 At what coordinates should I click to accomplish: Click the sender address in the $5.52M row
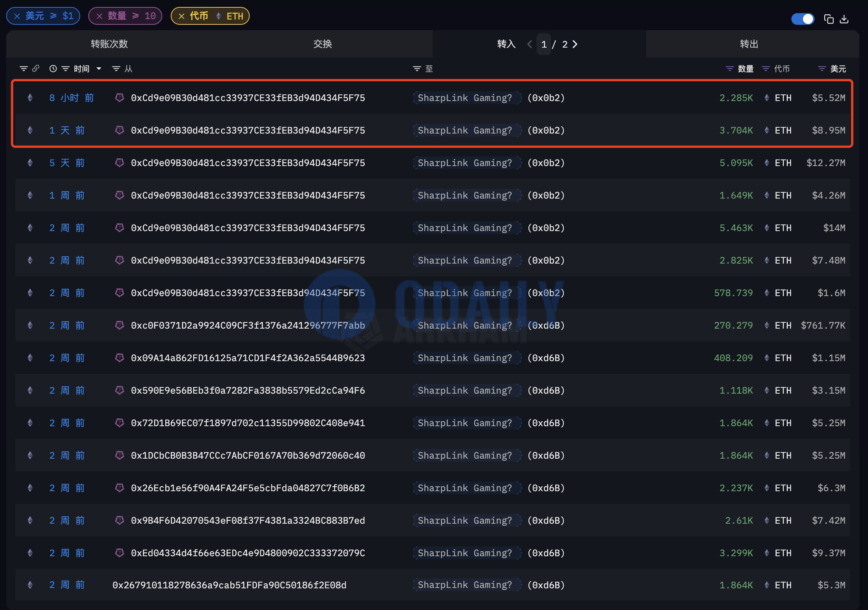pos(248,98)
